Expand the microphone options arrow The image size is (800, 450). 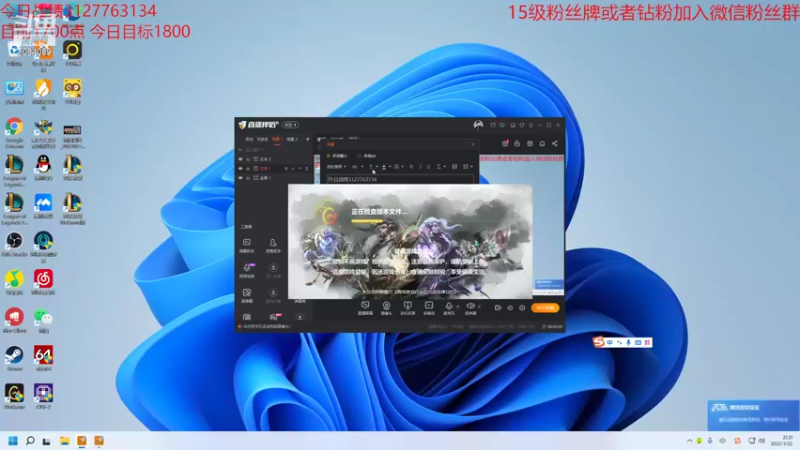(x=458, y=307)
